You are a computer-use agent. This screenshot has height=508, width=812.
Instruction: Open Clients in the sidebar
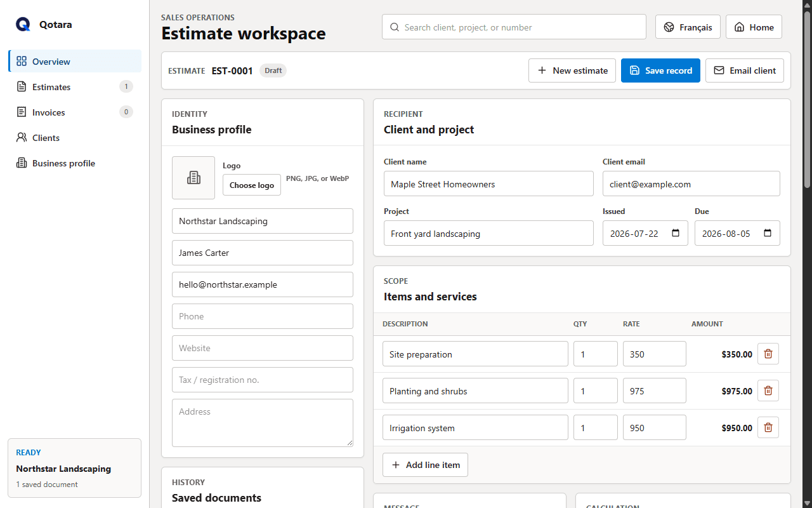pyautogui.click(x=75, y=137)
